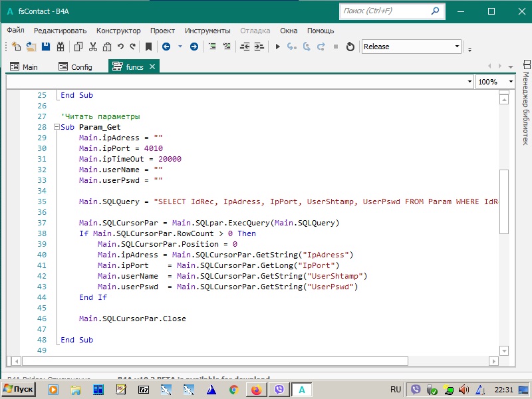Click the Restart circular arrow icon
The image size is (532, 399).
(x=350, y=47)
